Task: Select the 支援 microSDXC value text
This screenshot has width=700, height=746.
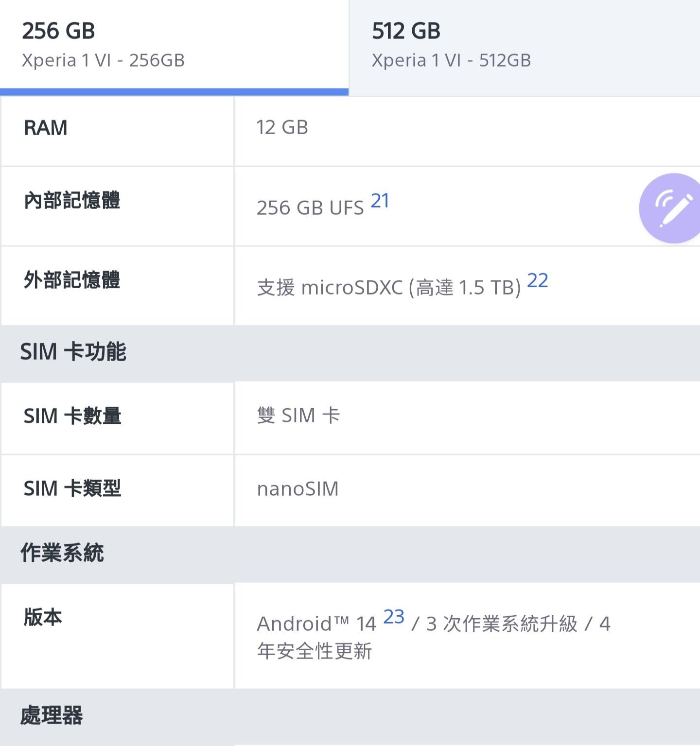Action: (x=388, y=288)
